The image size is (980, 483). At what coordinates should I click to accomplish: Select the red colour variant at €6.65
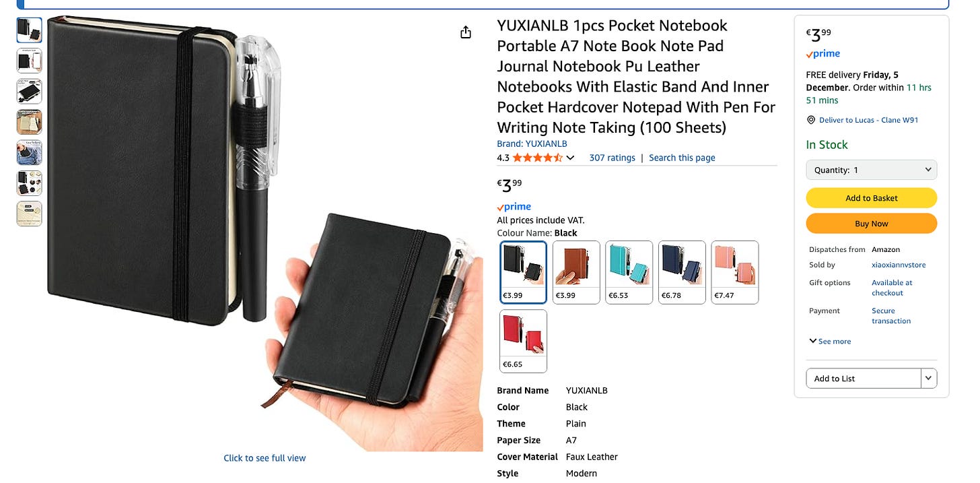(x=524, y=341)
